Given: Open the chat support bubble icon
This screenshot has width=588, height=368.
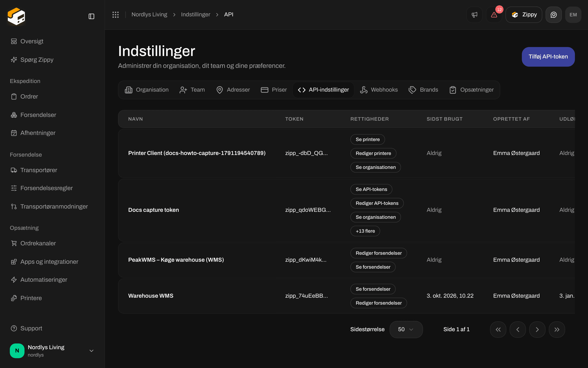Looking at the screenshot, I should pyautogui.click(x=553, y=15).
